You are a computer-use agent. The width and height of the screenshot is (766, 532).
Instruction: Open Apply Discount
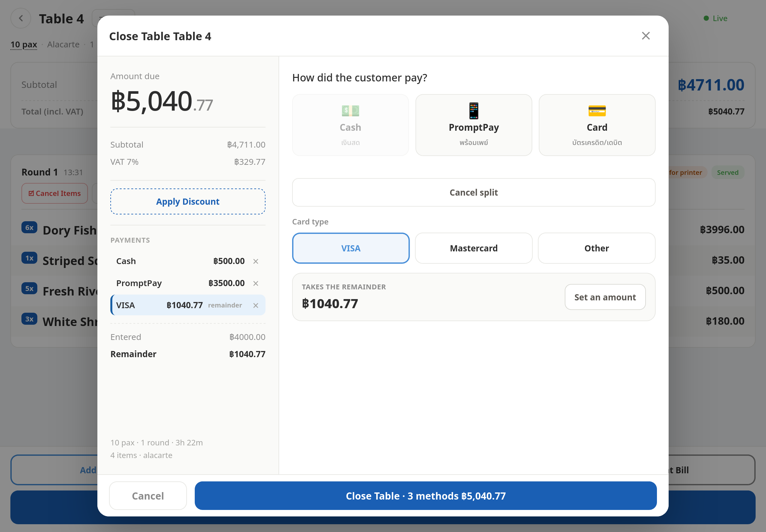pyautogui.click(x=188, y=201)
